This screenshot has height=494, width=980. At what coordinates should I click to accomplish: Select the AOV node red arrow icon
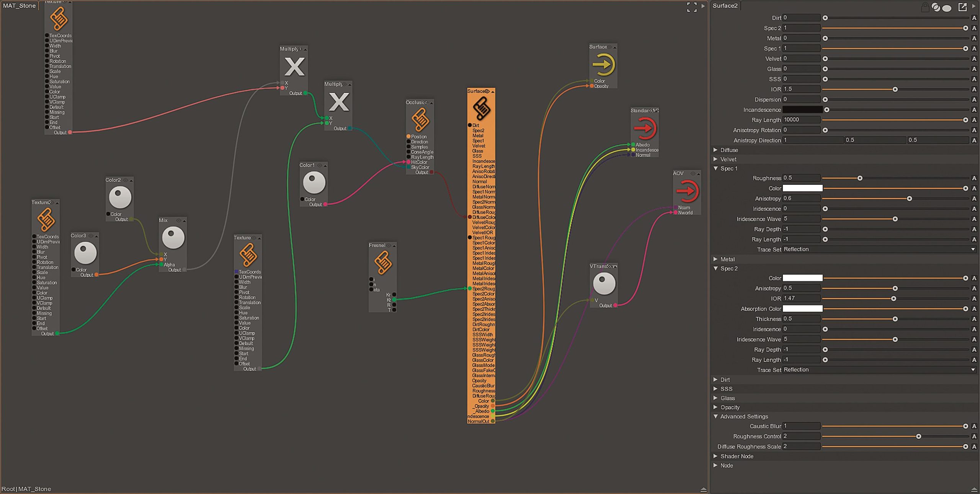(x=687, y=191)
